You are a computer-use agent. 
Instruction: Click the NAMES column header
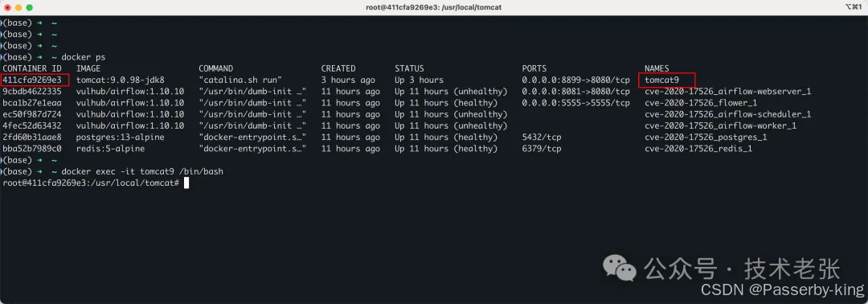point(657,68)
